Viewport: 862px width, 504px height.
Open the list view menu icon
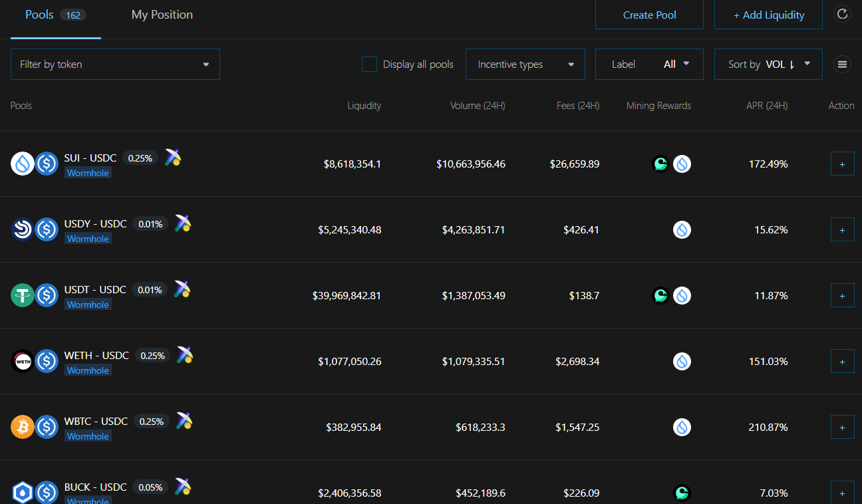pos(842,64)
